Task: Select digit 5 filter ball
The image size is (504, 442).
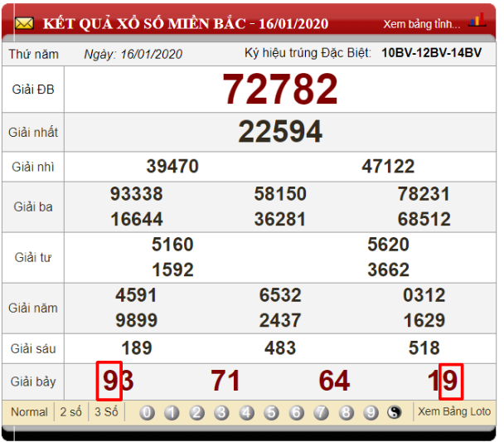Action: pos(272,412)
